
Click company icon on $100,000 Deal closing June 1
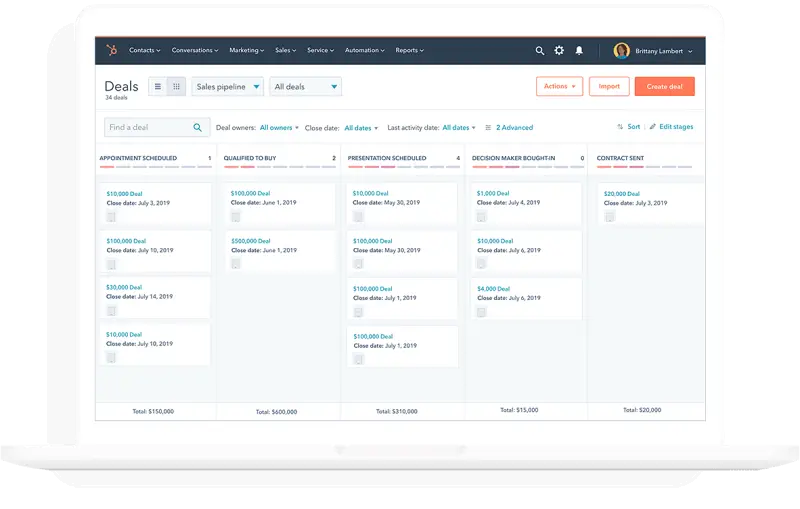(236, 217)
